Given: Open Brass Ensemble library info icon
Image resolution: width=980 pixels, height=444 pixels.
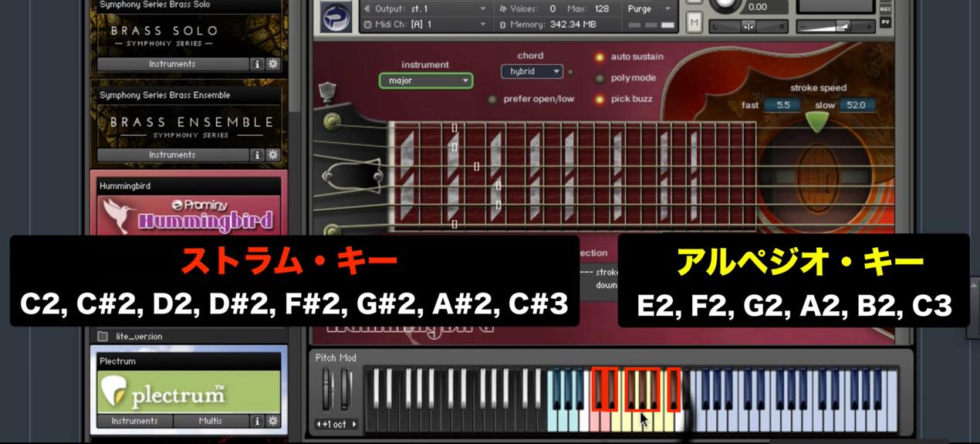Looking at the screenshot, I should 258,155.
